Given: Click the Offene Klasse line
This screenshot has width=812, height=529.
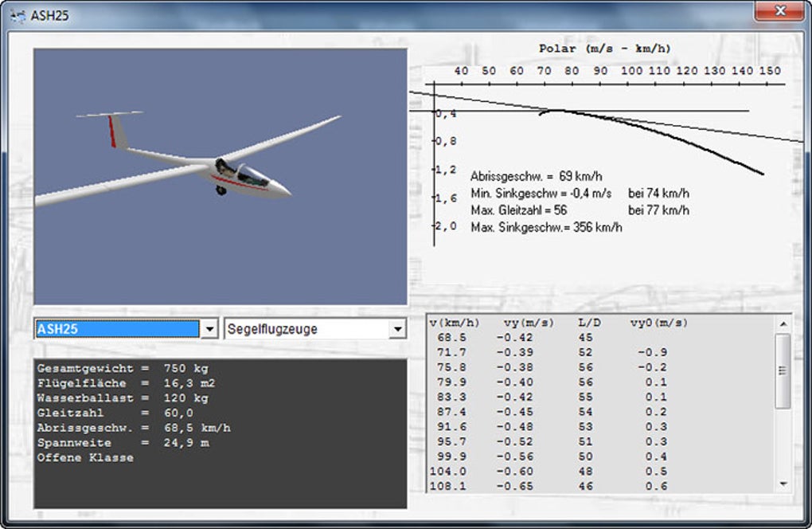Looking at the screenshot, I should click(85, 458).
